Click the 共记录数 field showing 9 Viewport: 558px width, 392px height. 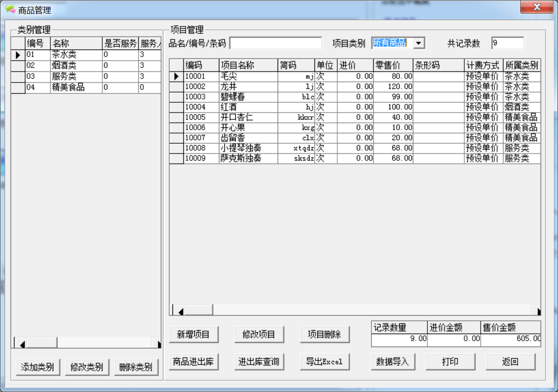(507, 43)
